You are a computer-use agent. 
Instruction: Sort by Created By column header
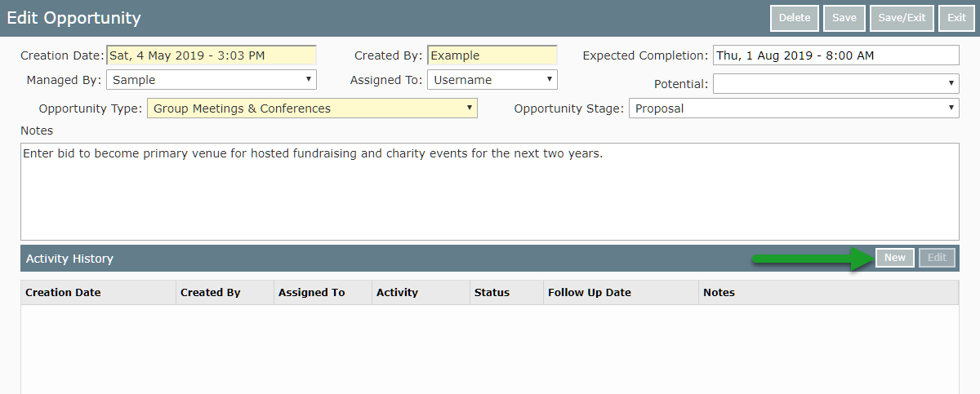point(211,292)
